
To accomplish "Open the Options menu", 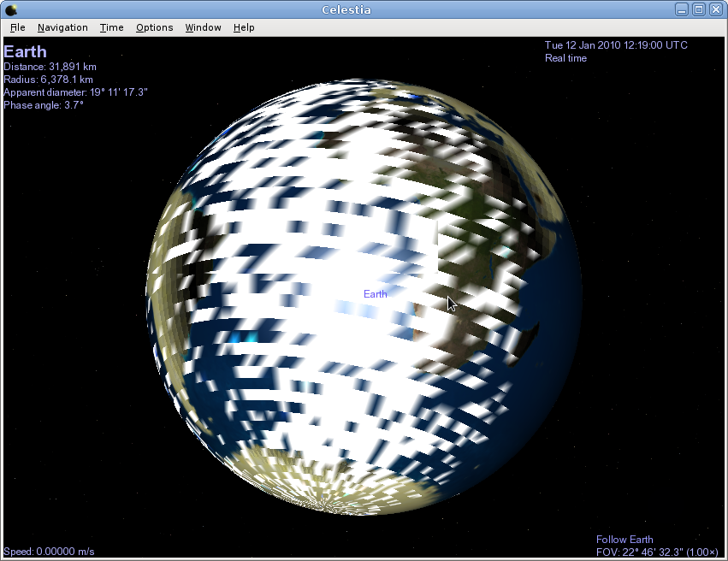I will 154,27.
